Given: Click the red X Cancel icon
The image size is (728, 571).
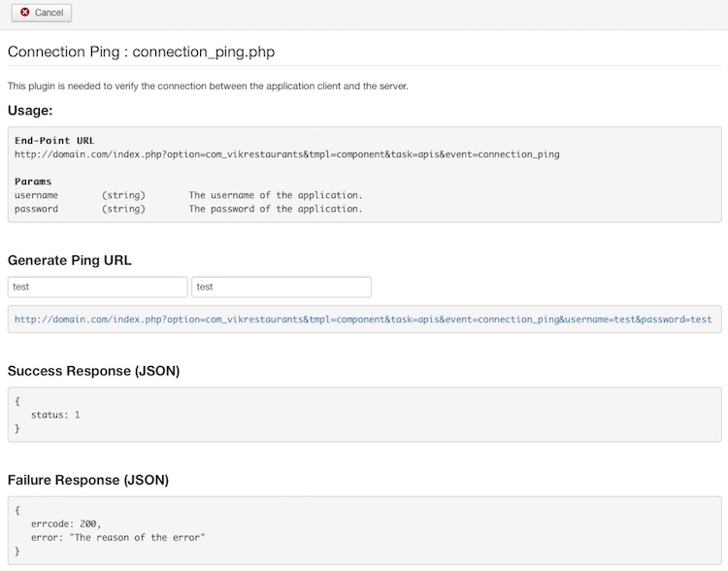Looking at the screenshot, I should point(25,12).
